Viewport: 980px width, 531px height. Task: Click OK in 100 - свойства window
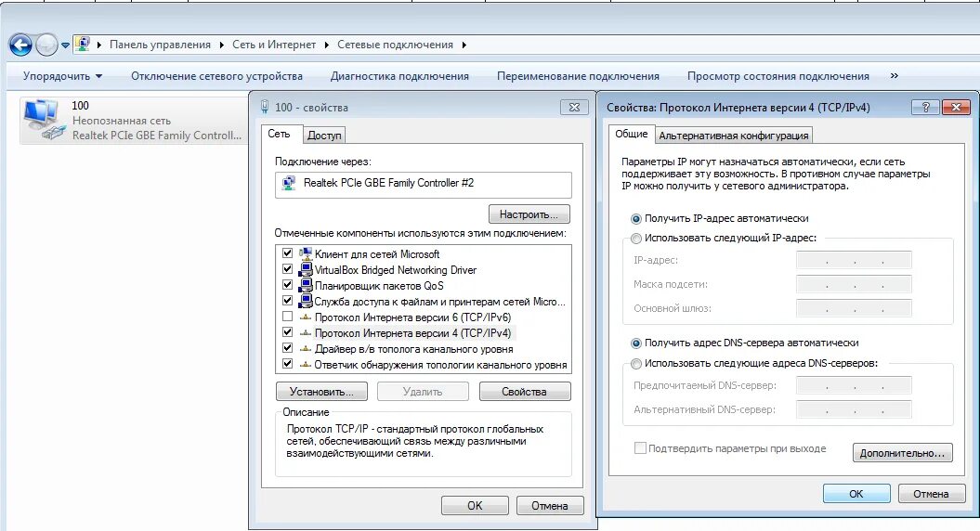point(475,505)
